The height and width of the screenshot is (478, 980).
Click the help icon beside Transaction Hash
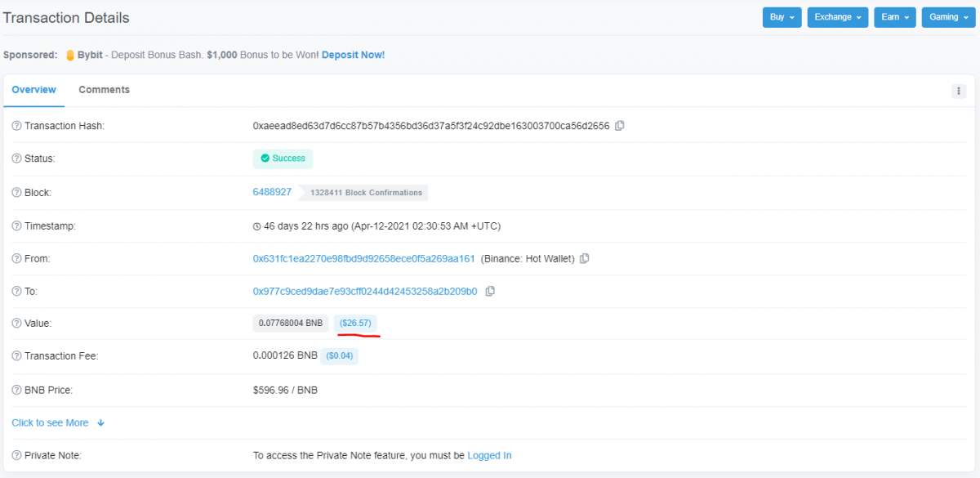pyautogui.click(x=14, y=126)
